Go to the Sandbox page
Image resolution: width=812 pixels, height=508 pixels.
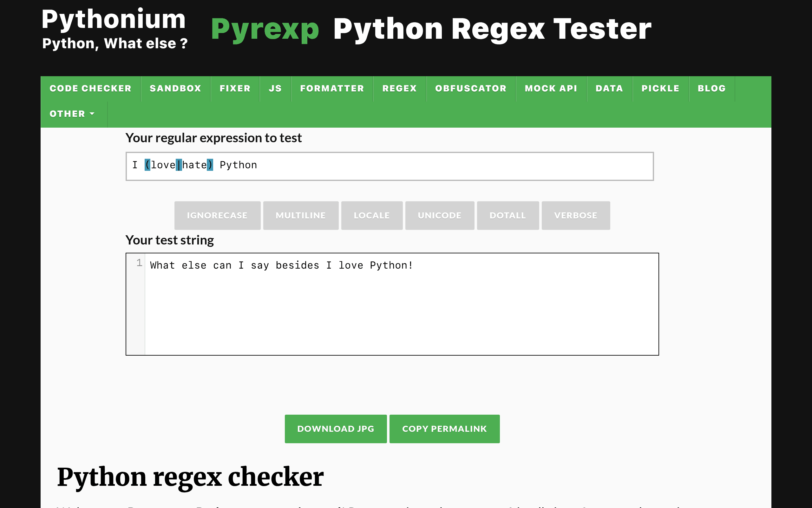[175, 89]
